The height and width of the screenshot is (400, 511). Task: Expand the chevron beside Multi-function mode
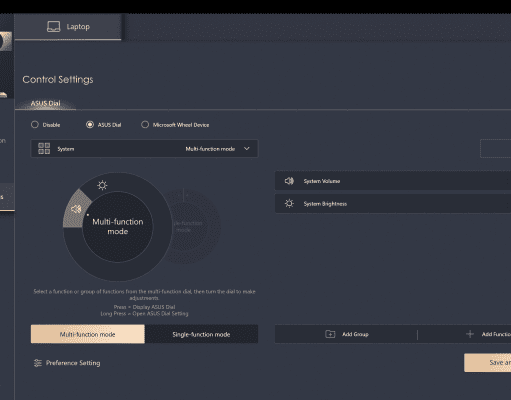coord(247,149)
